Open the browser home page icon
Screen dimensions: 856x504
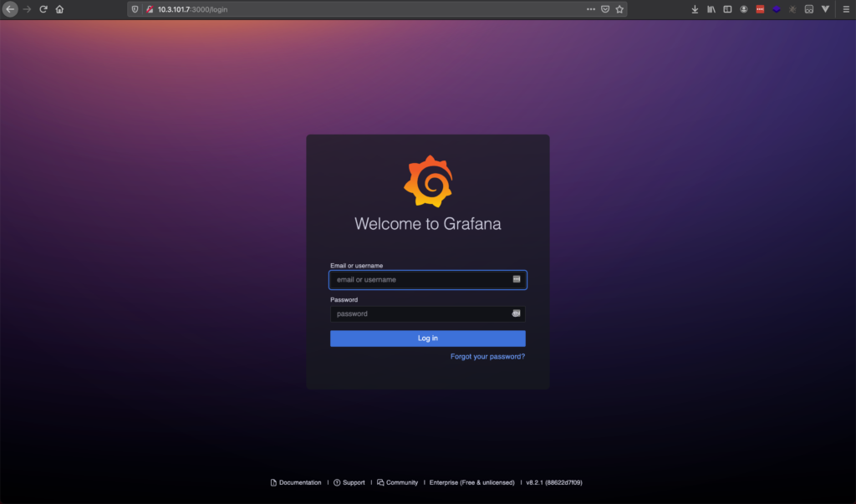coord(59,9)
